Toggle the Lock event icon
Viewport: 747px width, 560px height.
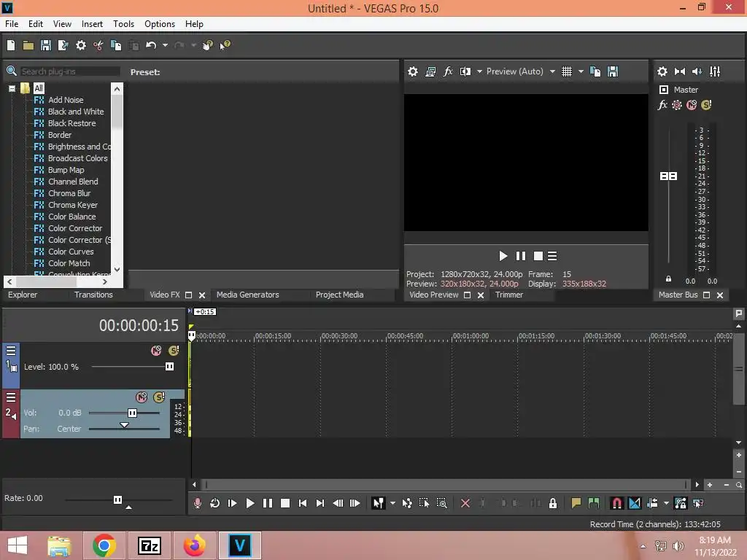click(x=553, y=503)
